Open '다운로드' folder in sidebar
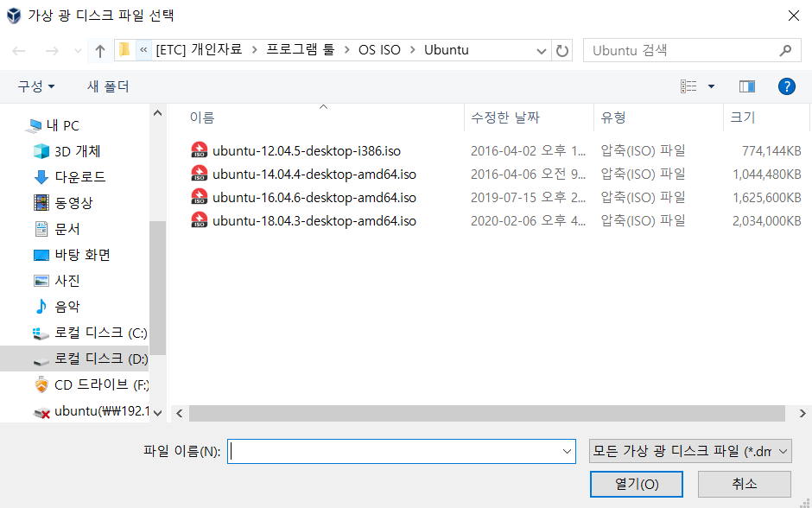 pyautogui.click(x=80, y=177)
